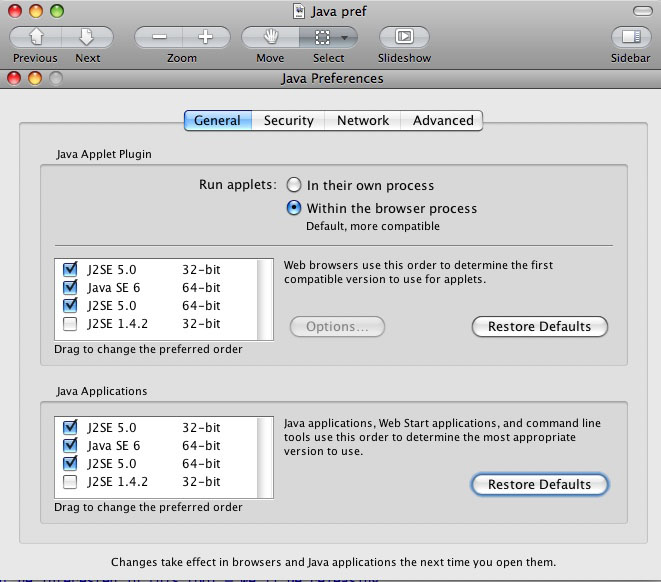Activate the Select marquee tool

pyautogui.click(x=322, y=37)
